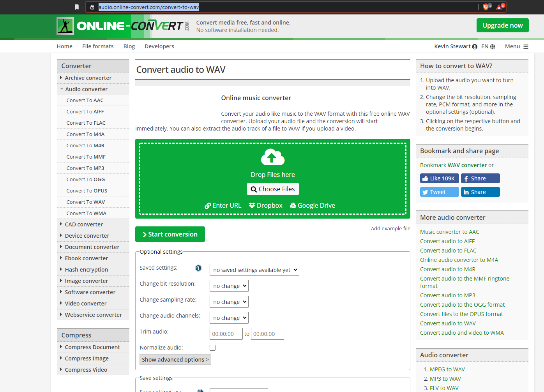Expand the Compress Image section

point(93,358)
